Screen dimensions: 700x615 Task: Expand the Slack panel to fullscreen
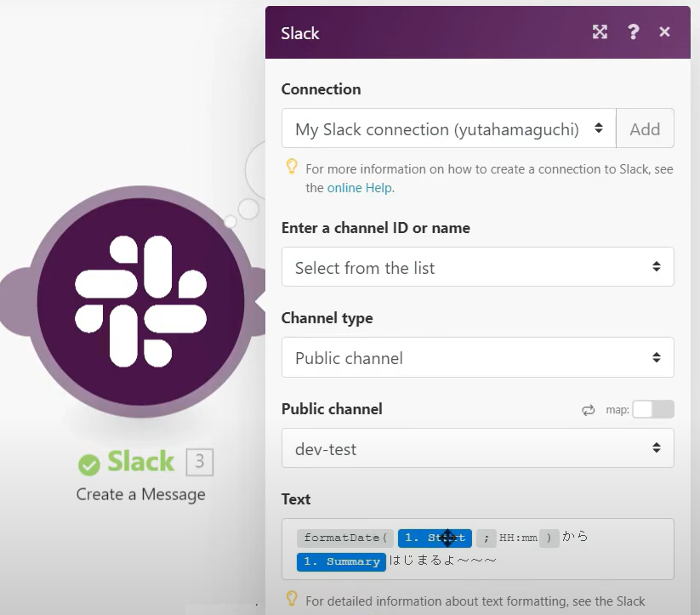tap(600, 32)
